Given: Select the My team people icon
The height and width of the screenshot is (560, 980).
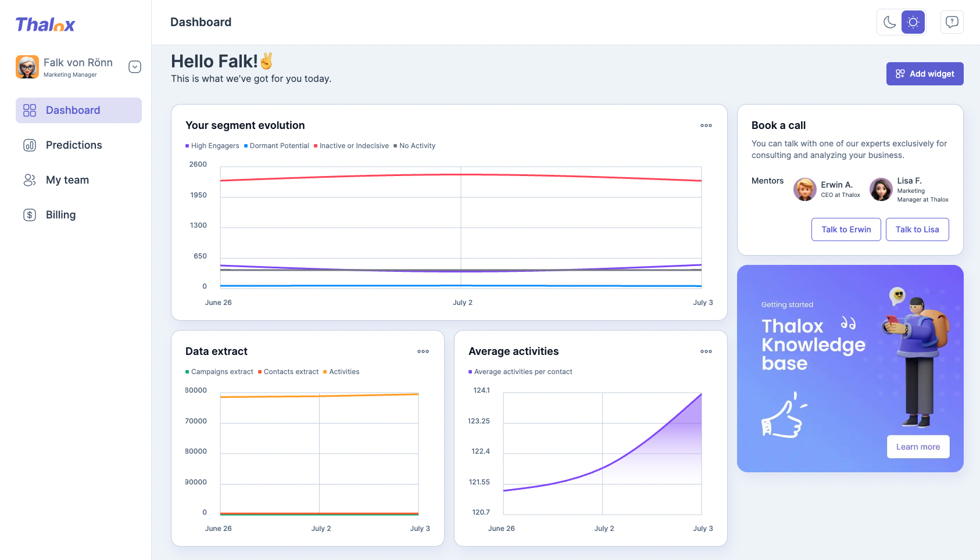Looking at the screenshot, I should click(29, 180).
